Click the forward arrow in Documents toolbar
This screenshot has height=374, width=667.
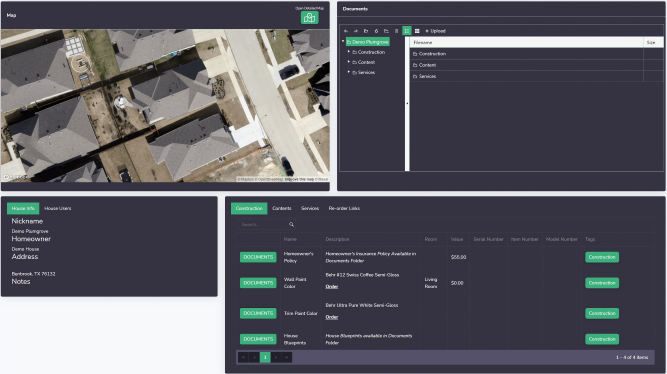pyautogui.click(x=356, y=31)
